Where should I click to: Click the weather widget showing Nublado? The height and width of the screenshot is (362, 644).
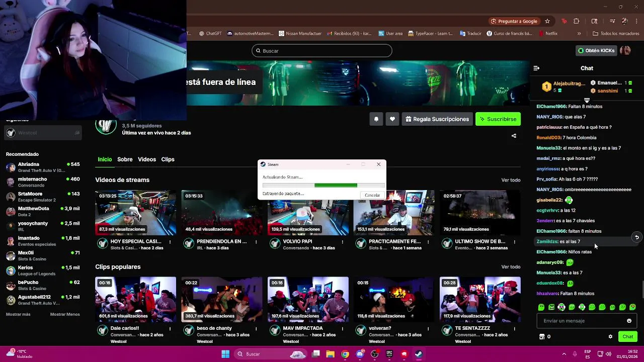[20, 354]
